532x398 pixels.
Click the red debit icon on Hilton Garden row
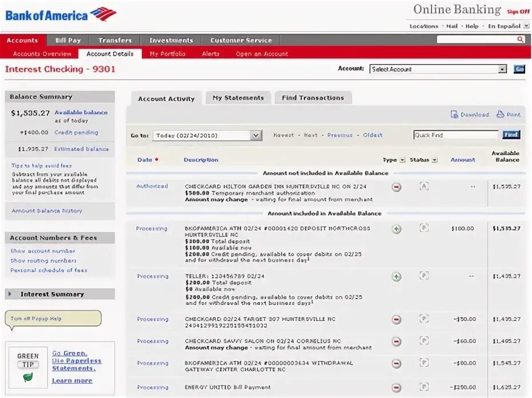pos(396,187)
